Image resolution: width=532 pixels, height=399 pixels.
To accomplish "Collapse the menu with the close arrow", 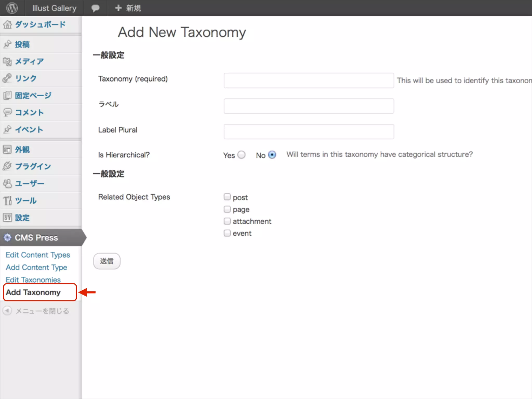I will pos(7,311).
